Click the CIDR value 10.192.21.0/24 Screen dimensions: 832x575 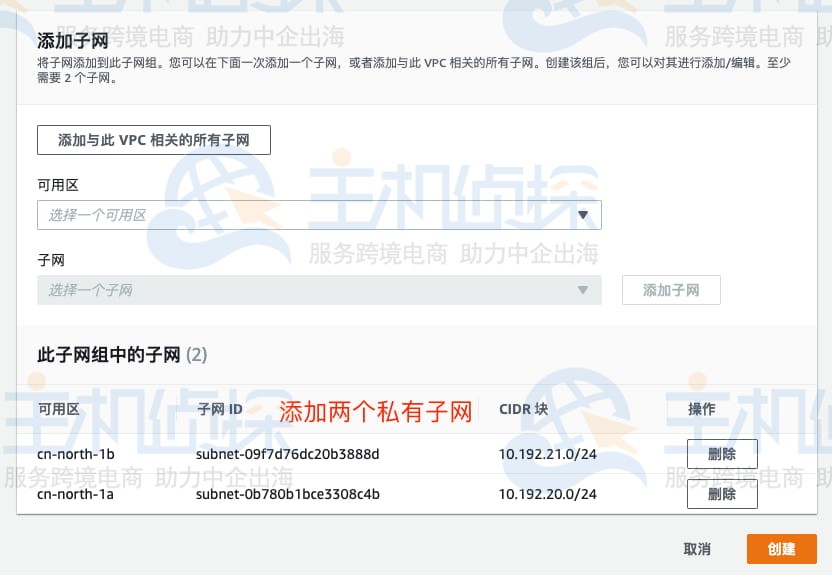coord(547,454)
